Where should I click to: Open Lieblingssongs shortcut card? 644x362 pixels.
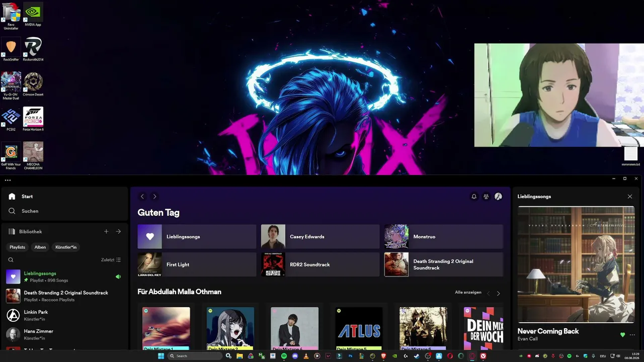pos(197,237)
